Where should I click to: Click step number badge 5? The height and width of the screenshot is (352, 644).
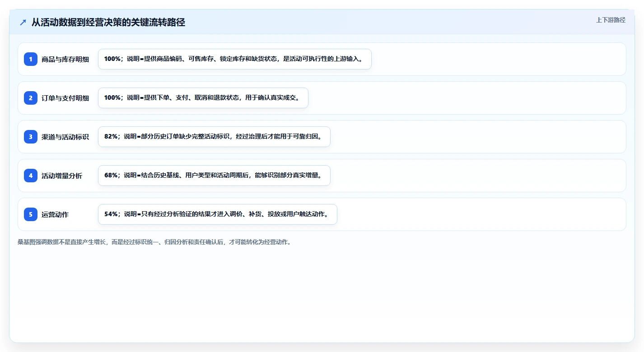(31, 214)
